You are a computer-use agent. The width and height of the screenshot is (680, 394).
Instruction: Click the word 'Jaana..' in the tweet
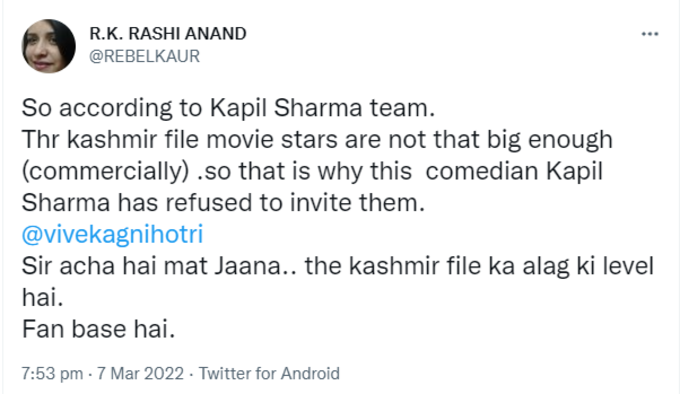[256, 266]
